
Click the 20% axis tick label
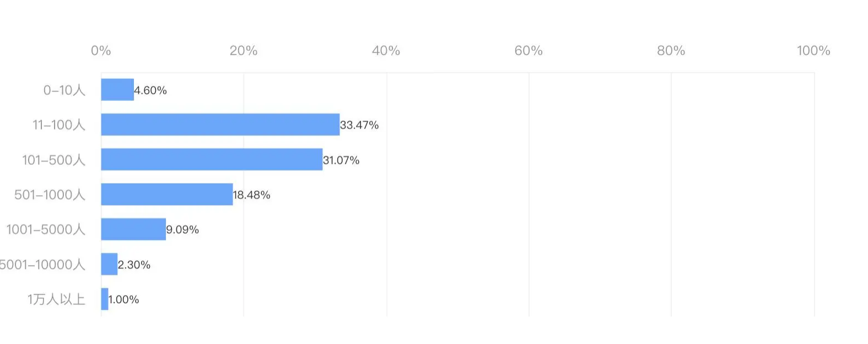[244, 51]
